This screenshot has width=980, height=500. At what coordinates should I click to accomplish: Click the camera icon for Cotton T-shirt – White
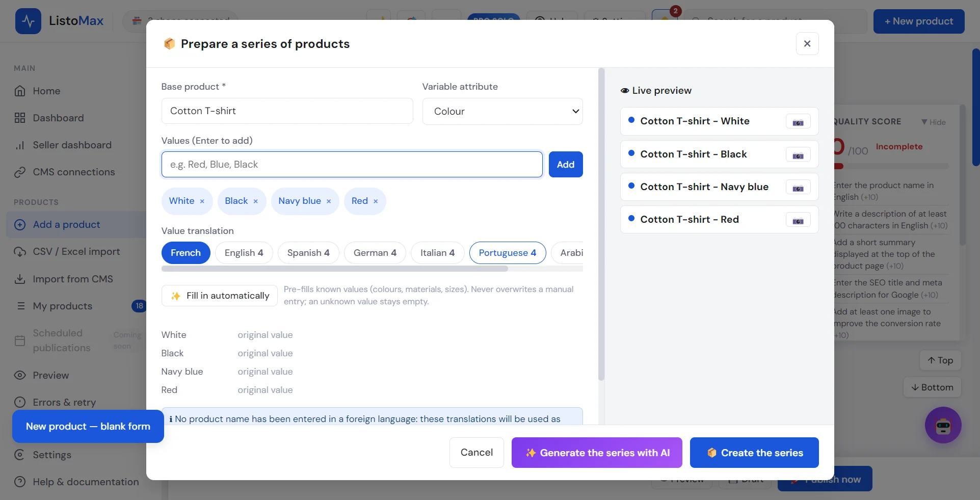tap(798, 122)
